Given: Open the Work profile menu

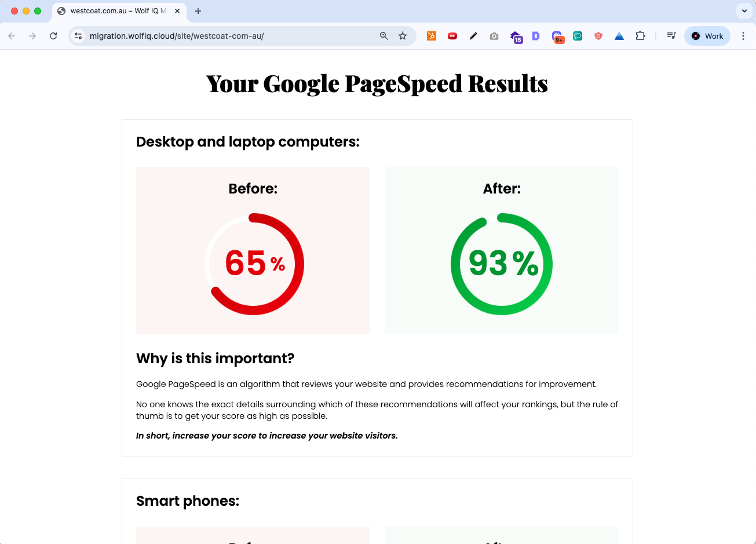Looking at the screenshot, I should pos(707,36).
